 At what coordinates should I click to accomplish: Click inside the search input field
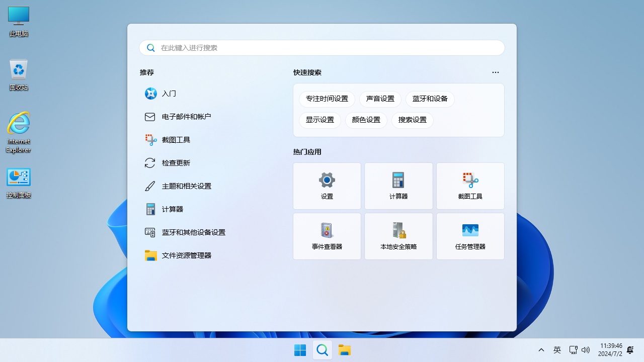(x=321, y=48)
